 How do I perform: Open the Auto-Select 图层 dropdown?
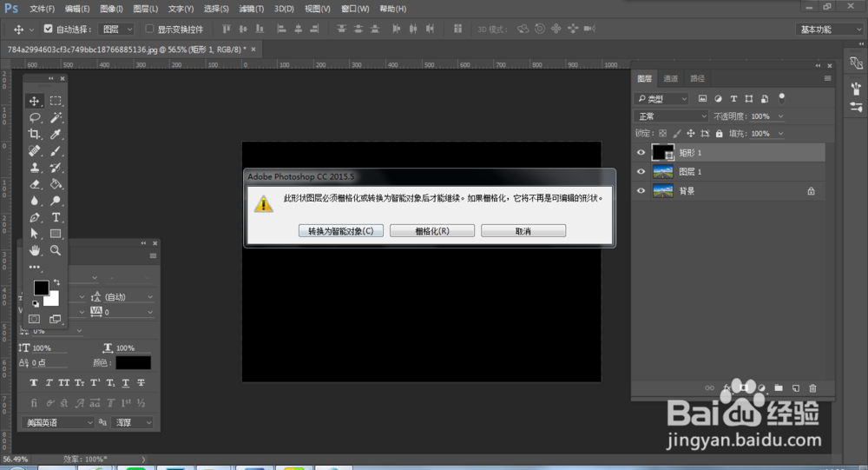coord(116,29)
